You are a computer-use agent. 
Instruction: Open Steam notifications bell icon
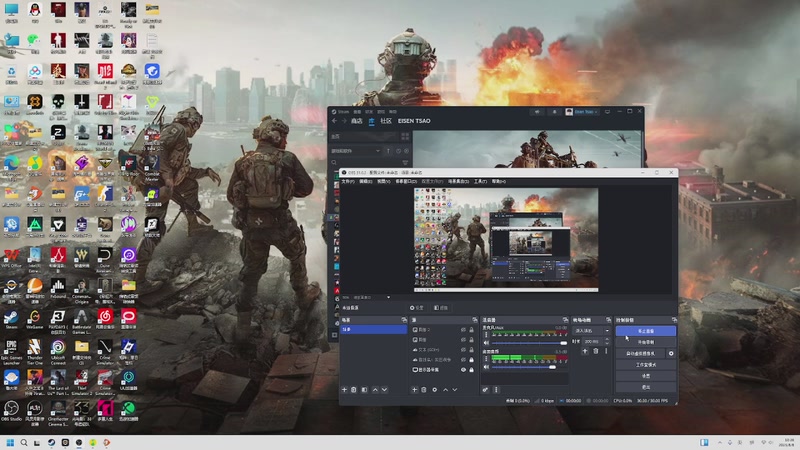click(x=555, y=112)
